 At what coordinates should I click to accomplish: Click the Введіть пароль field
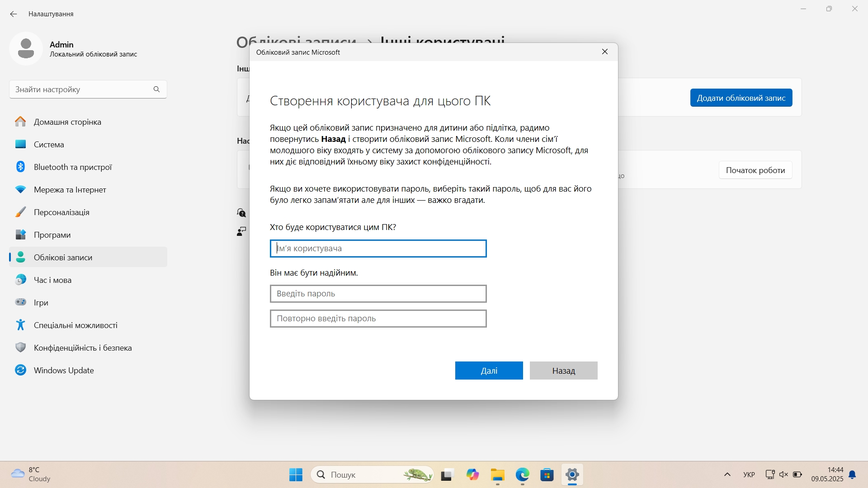(378, 294)
